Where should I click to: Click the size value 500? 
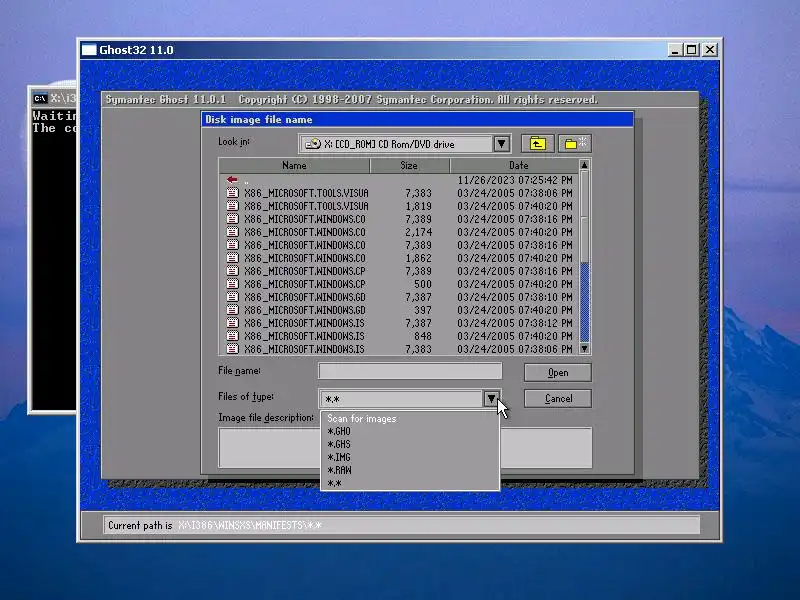[x=422, y=284]
